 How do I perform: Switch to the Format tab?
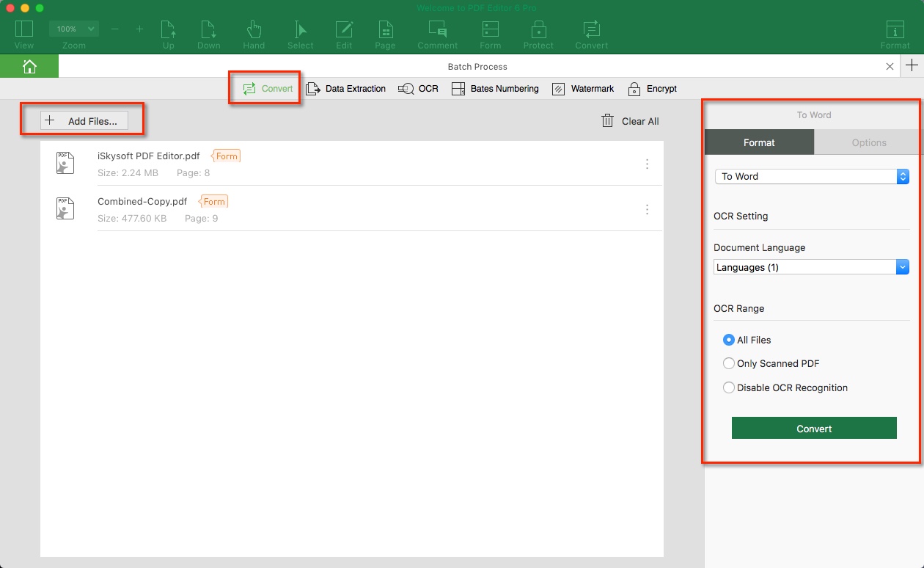pos(759,142)
